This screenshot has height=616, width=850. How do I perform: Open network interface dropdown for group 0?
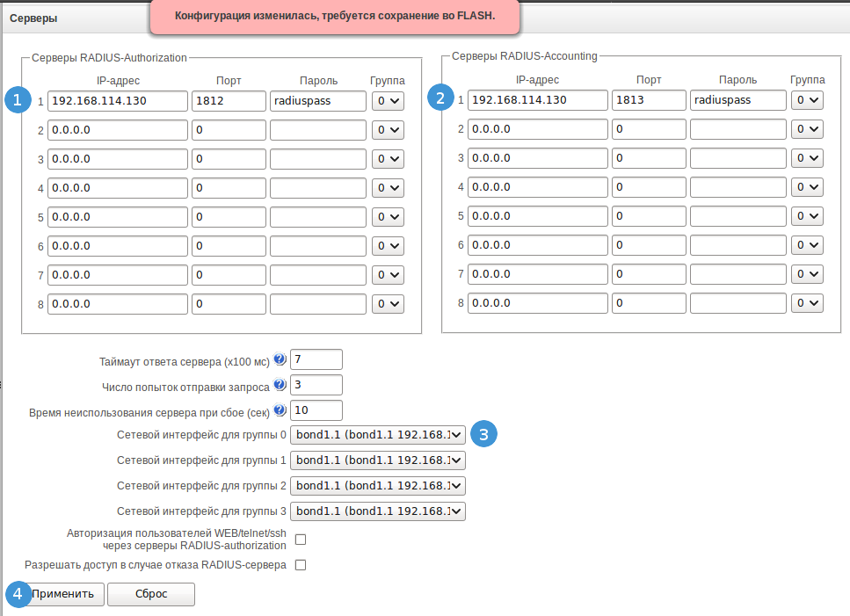click(x=378, y=434)
